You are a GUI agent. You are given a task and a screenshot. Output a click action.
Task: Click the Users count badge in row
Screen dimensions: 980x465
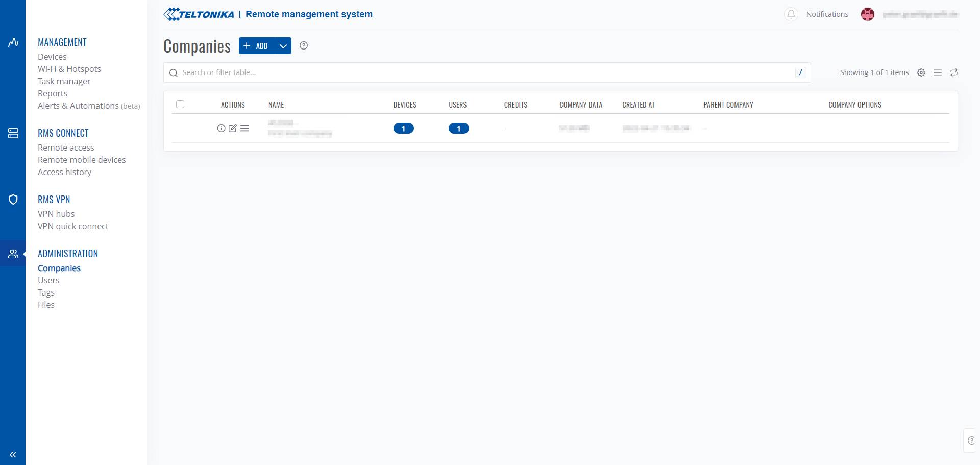459,128
